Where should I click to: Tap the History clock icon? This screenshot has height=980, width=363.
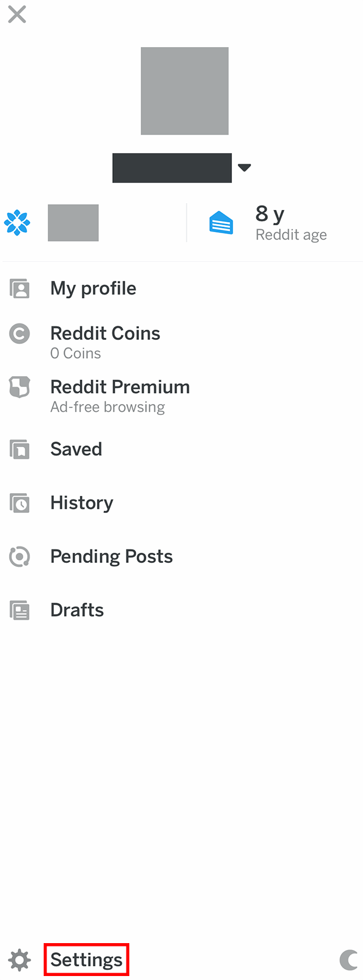20,503
